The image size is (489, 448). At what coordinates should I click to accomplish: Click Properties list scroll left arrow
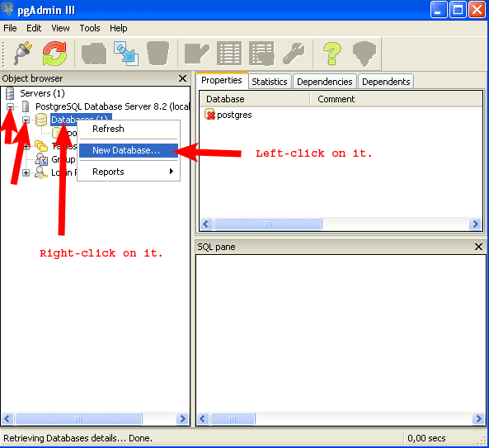(206, 224)
